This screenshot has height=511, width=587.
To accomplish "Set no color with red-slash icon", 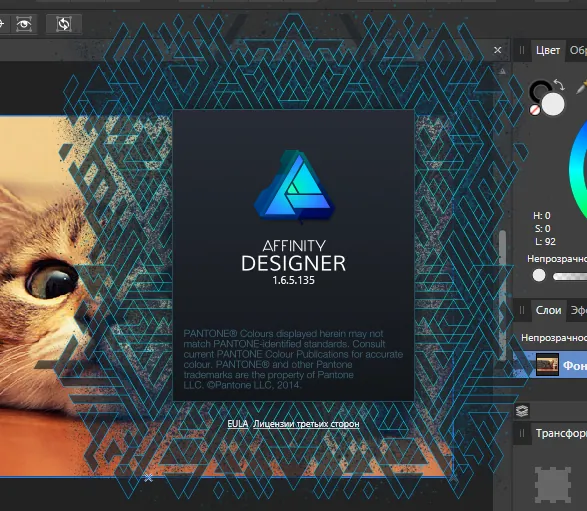I will pos(535,110).
